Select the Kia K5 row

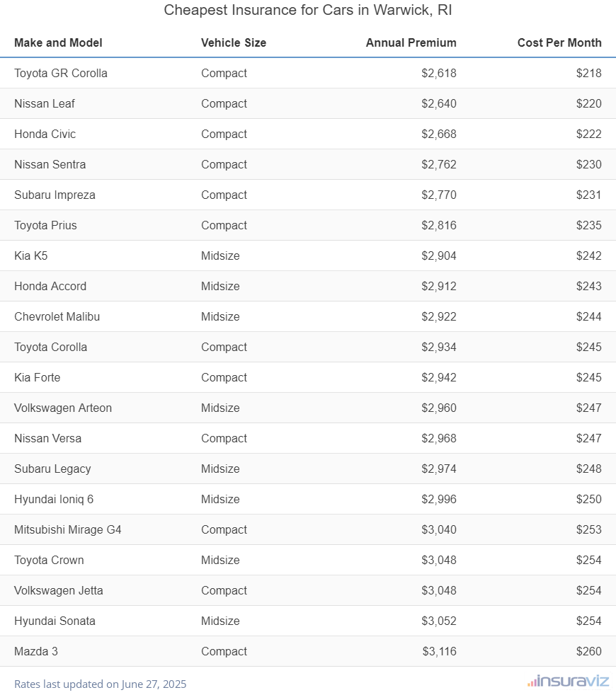[31, 255]
